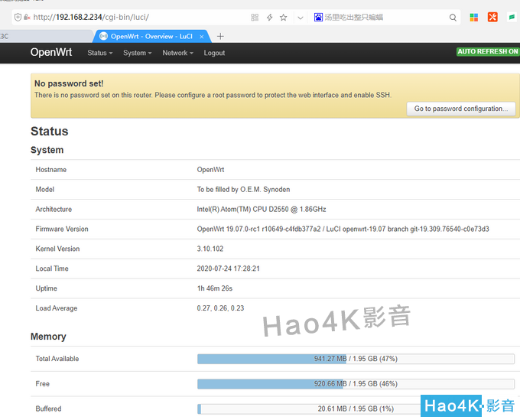Switch to the left background tab

(x=46, y=36)
